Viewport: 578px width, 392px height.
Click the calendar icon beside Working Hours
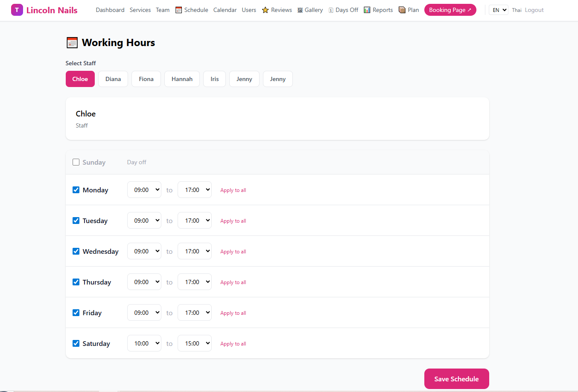coord(72,43)
